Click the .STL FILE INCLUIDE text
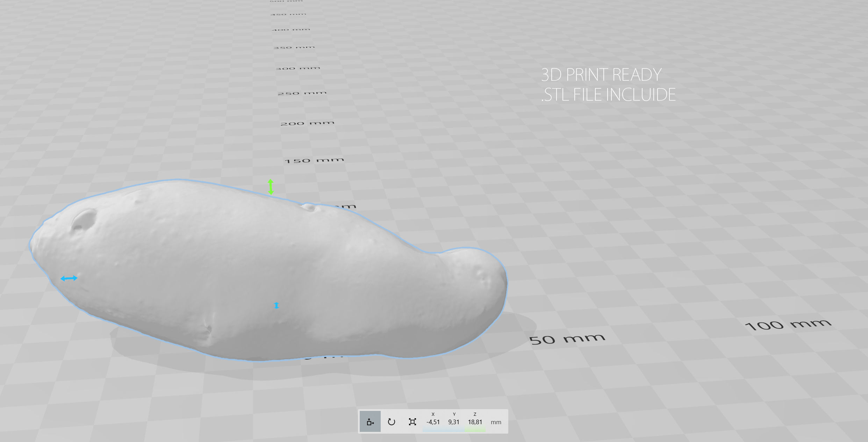 tap(608, 95)
